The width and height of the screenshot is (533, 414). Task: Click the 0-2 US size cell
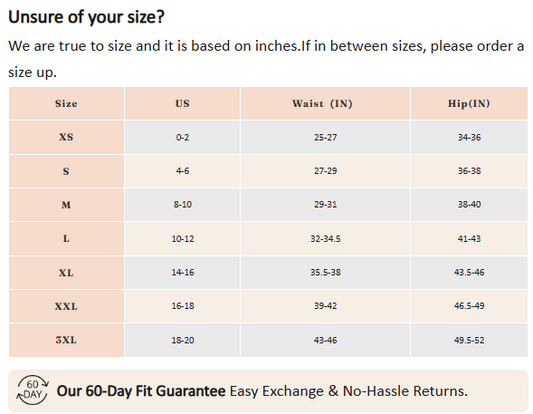point(183,137)
